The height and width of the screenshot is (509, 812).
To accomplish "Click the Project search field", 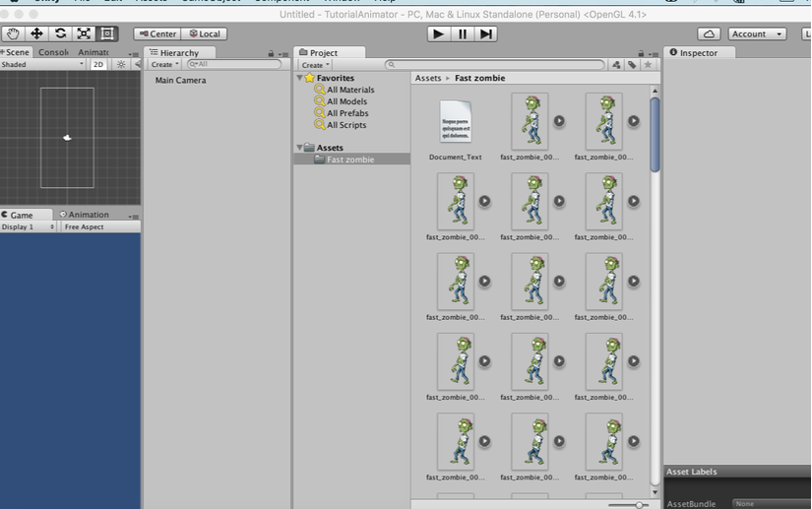I will click(494, 65).
